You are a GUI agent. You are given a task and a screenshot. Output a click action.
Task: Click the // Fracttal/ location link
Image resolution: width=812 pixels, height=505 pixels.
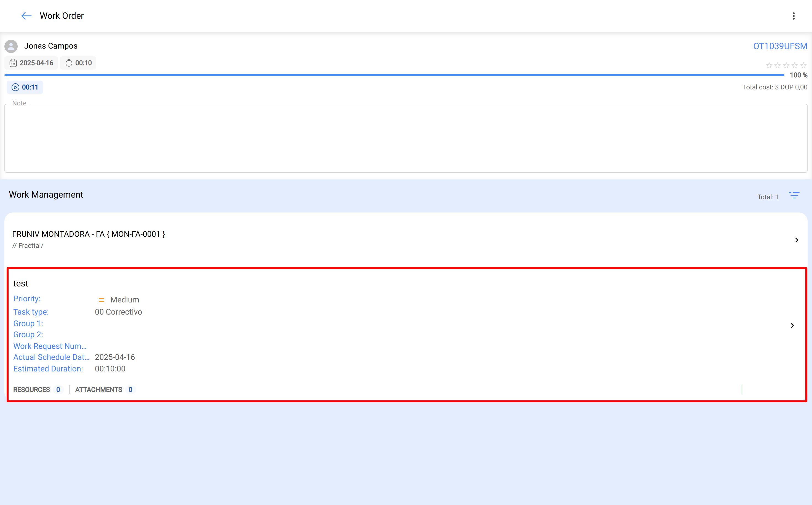click(x=28, y=246)
